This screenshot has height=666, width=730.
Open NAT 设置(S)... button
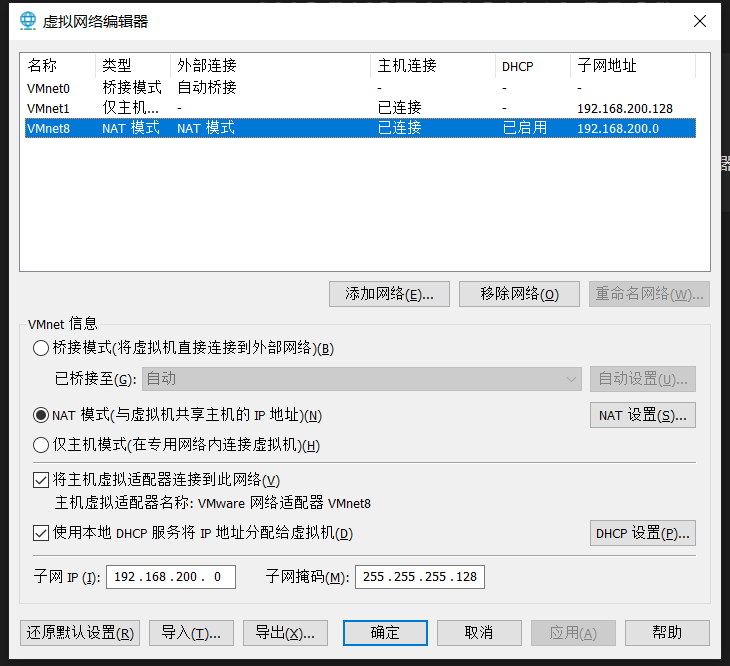[643, 415]
